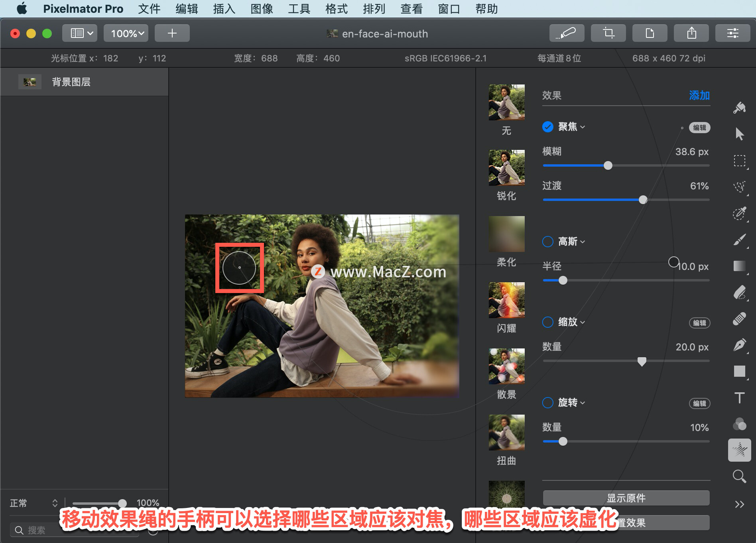Enable the 缩放 effect checkbox

pyautogui.click(x=548, y=322)
